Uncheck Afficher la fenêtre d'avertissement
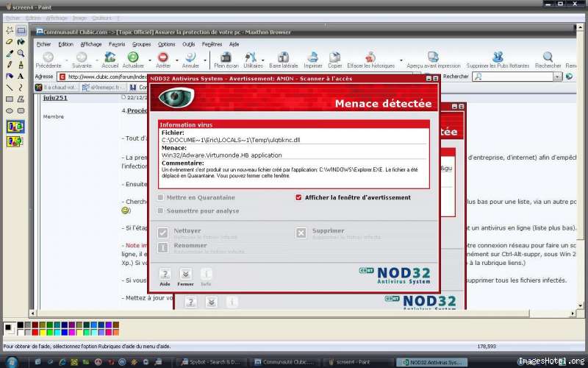 tap(298, 197)
